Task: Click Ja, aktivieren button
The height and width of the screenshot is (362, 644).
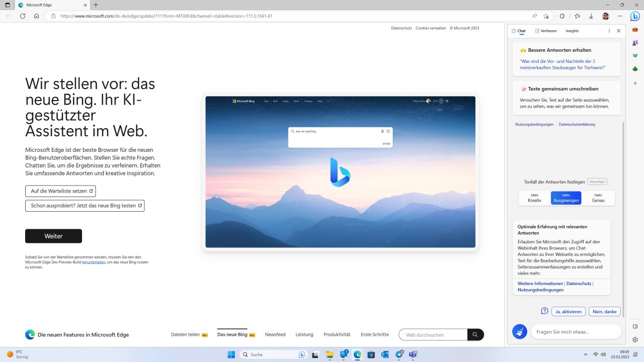Action: [x=569, y=312]
